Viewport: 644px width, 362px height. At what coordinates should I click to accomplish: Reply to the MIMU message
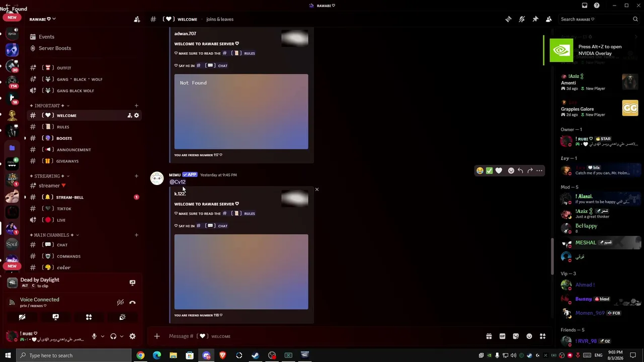point(520,171)
